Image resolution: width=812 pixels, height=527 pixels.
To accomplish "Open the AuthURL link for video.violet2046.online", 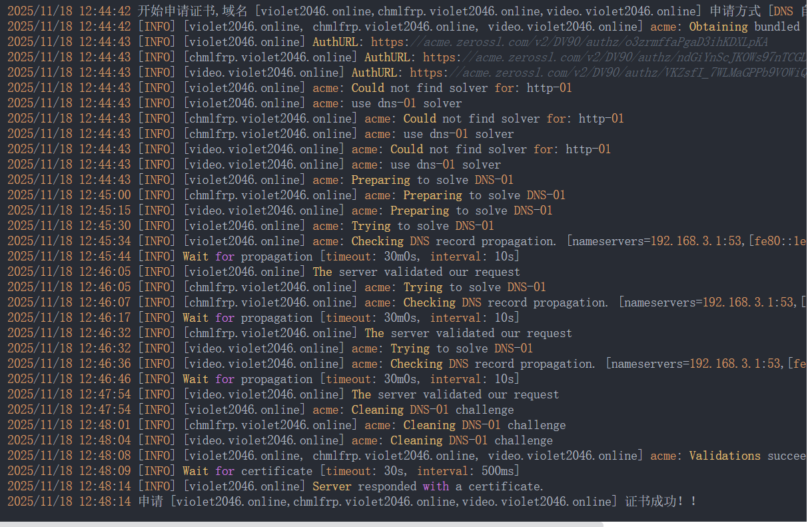I will [x=606, y=73].
